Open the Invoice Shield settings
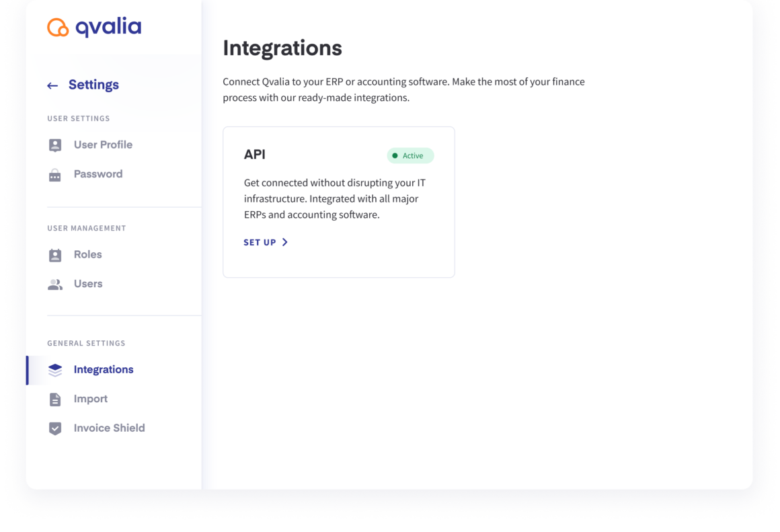 110,428
